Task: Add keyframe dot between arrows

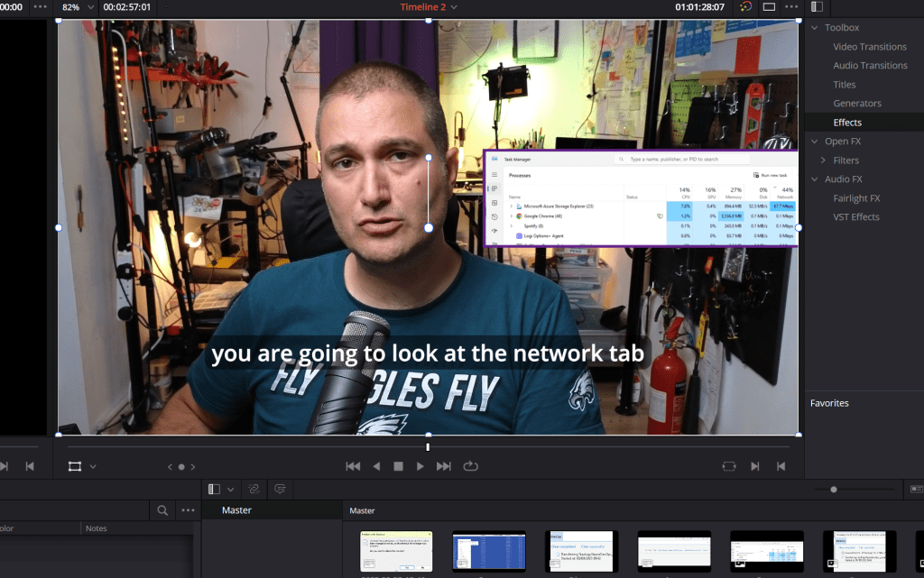Action: coord(181,467)
